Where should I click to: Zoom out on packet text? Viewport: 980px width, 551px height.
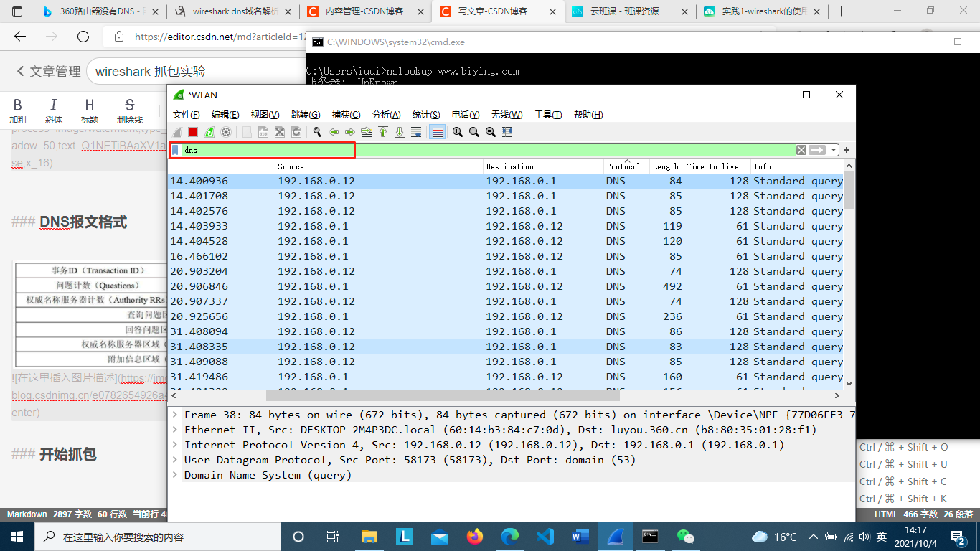(x=473, y=132)
